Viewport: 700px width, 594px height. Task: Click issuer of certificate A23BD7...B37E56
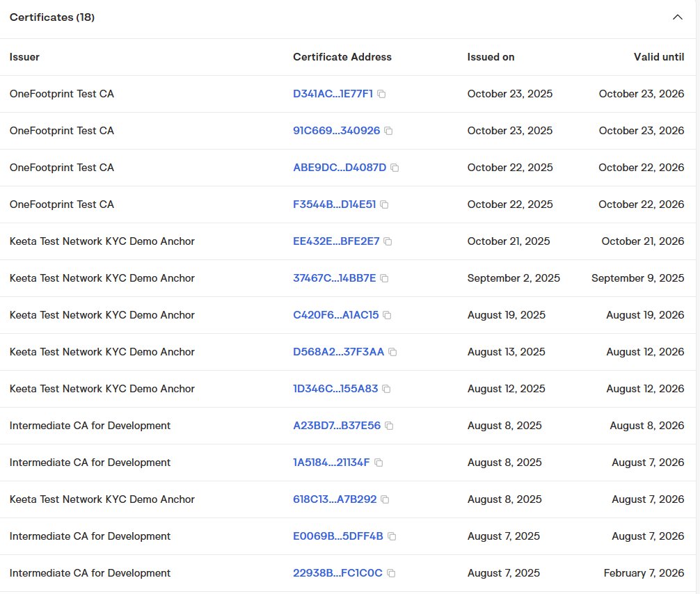tap(90, 426)
